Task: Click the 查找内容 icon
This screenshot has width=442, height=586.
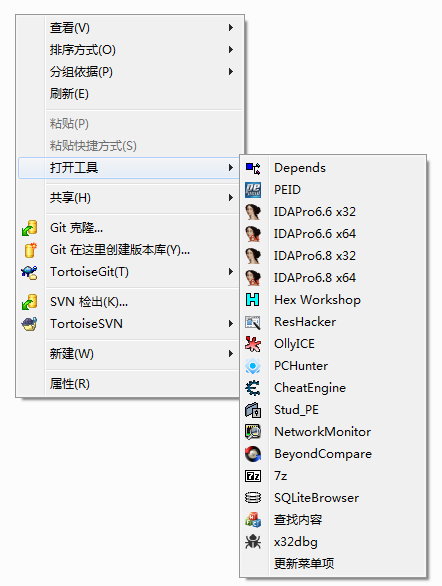Action: (253, 520)
